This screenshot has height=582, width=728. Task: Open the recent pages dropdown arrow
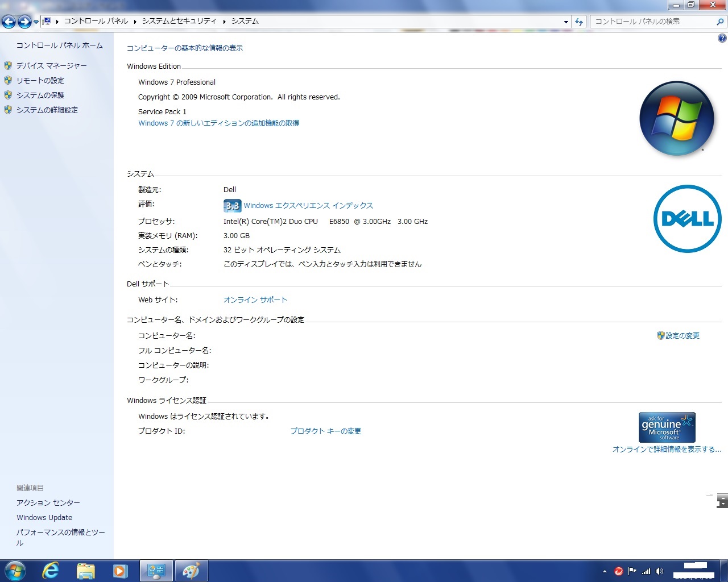coord(36,22)
